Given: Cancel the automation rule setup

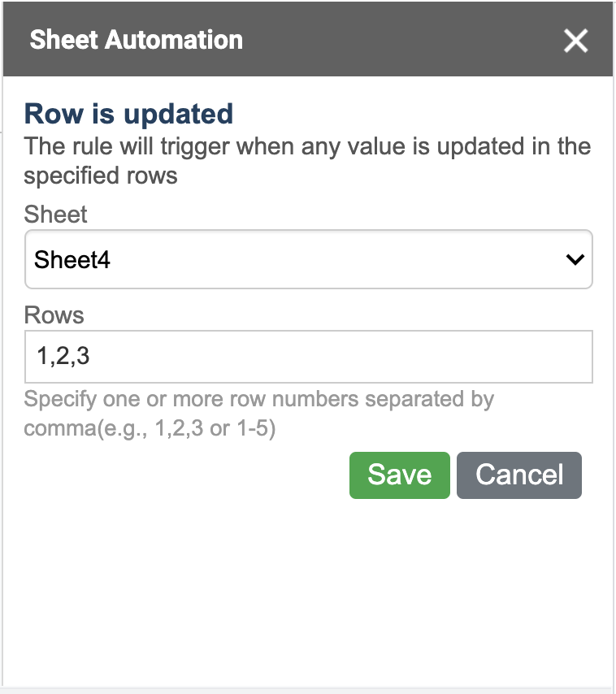Looking at the screenshot, I should [519, 475].
